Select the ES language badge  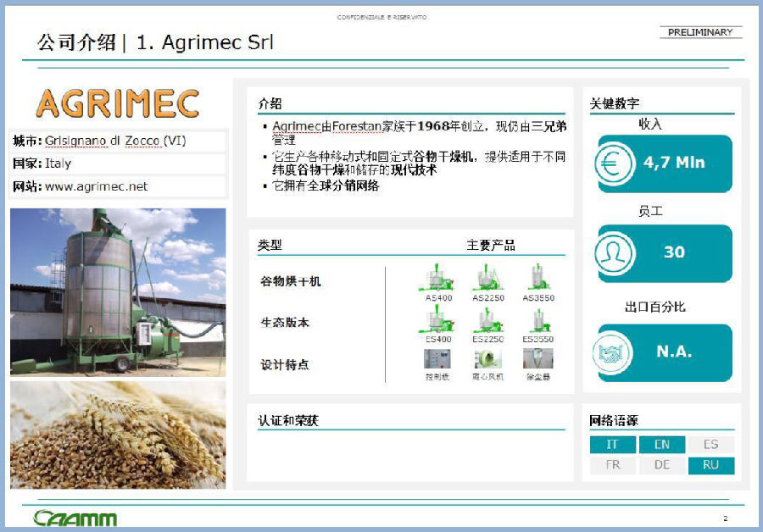tap(711, 445)
